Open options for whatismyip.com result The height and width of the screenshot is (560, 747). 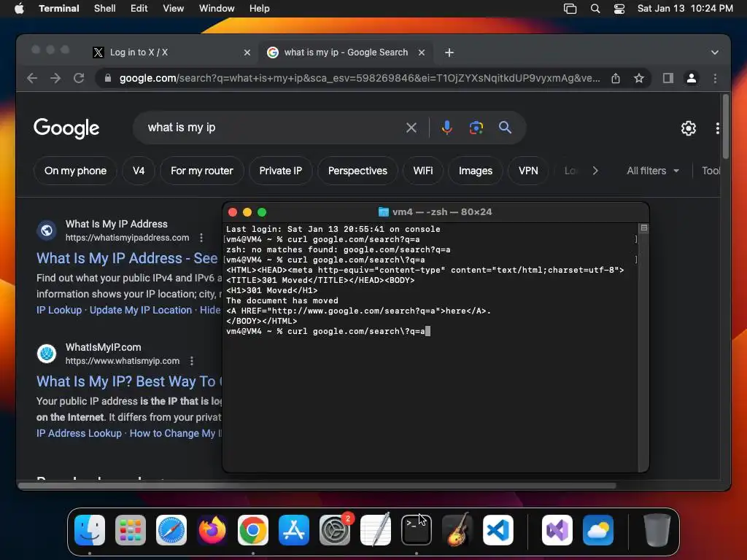(192, 361)
